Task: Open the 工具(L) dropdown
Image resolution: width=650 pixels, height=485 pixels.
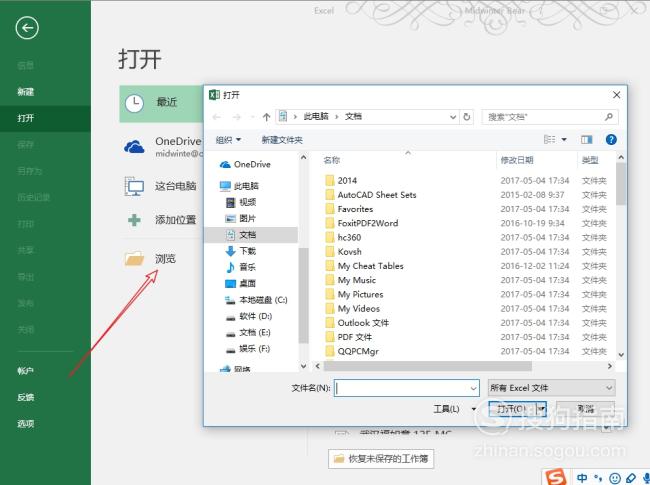Action: 455,409
